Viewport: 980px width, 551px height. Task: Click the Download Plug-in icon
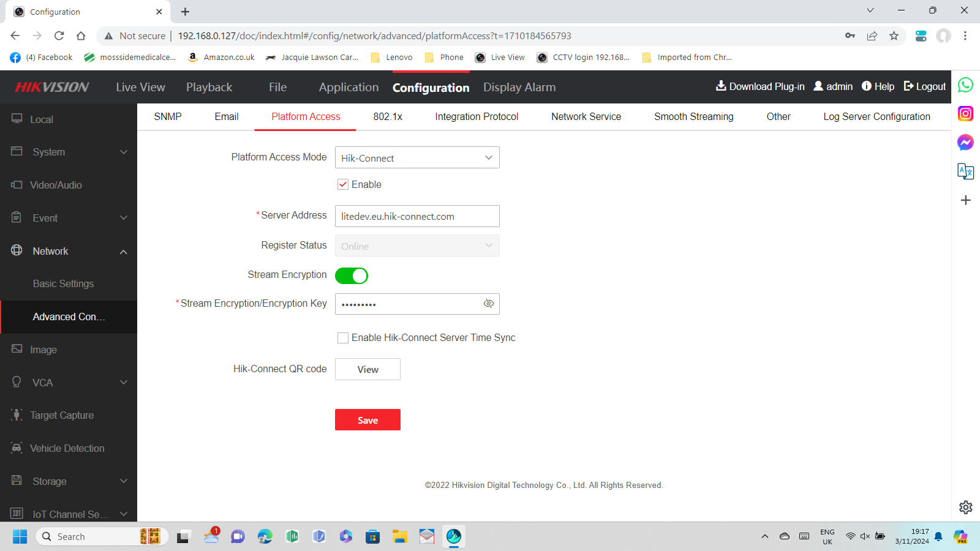721,86
